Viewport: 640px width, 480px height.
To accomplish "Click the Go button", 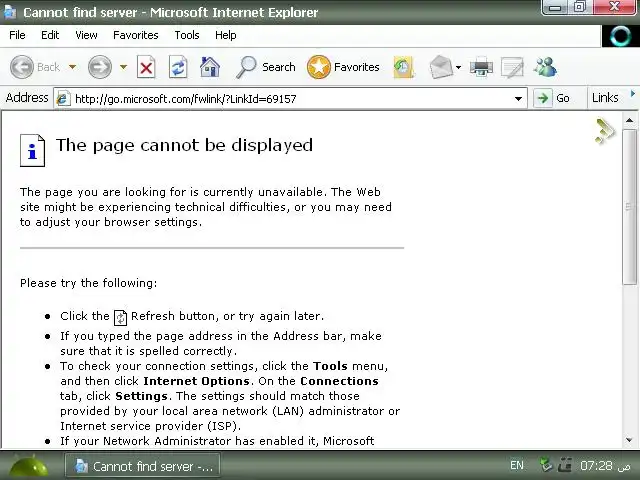I will click(x=554, y=98).
